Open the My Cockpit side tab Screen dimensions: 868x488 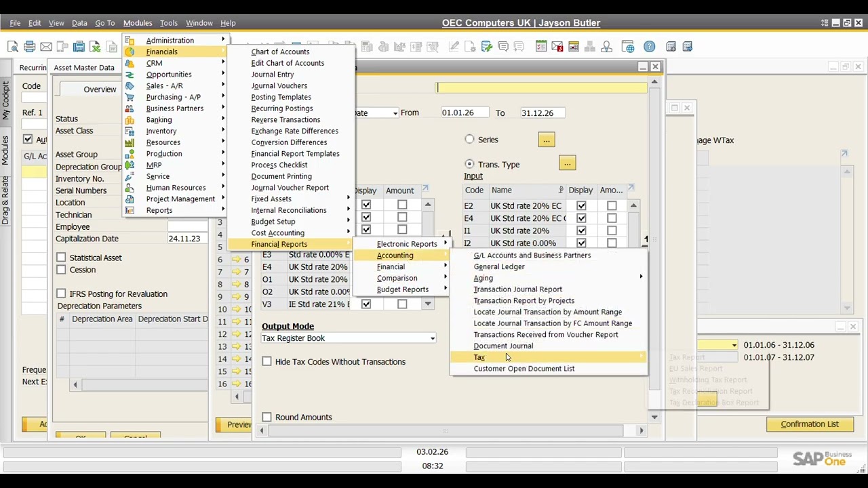click(6, 100)
